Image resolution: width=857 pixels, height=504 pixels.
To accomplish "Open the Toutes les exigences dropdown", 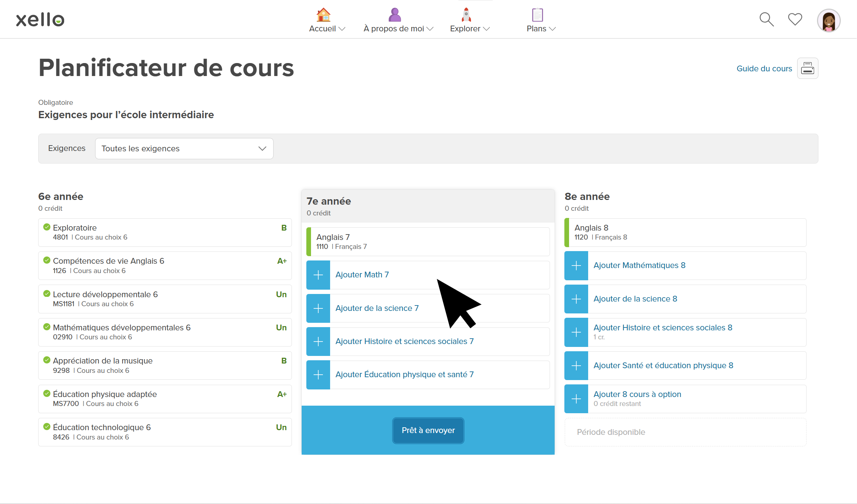I will (x=184, y=148).
